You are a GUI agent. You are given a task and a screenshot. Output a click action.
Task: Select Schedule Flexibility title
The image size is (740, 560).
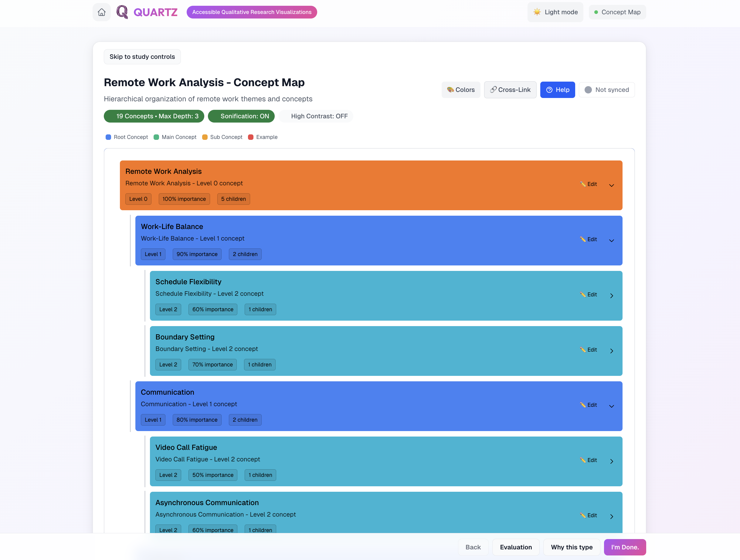(188, 282)
